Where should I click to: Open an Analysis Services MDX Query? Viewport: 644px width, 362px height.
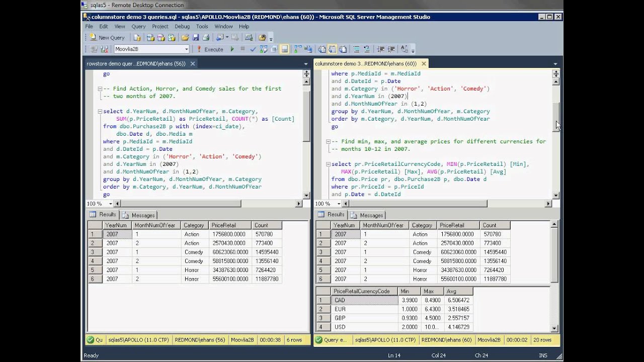pos(150,38)
